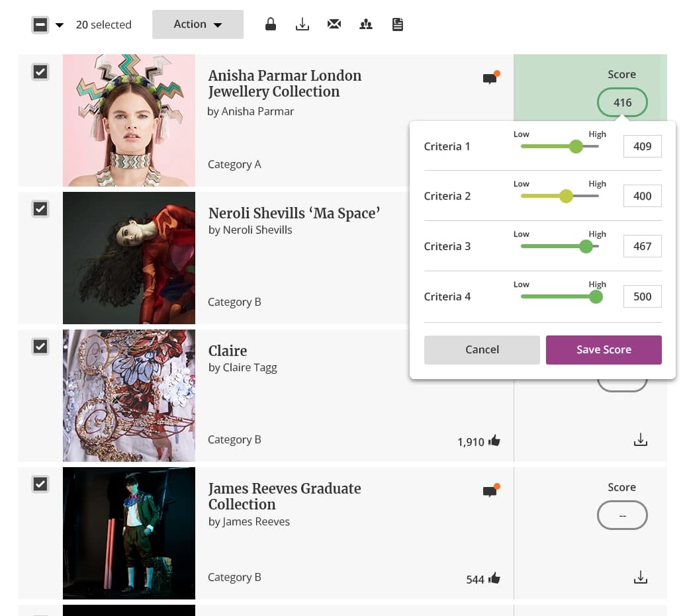The image size is (687, 616).
Task: Deselect the Neroli Shevills entry
Action: [x=40, y=208]
